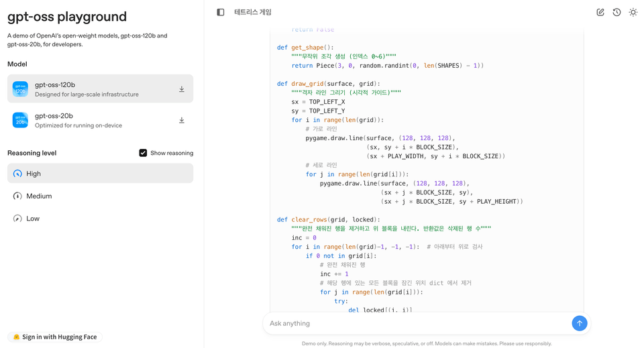Click the inc = 0 code line
644x348 pixels.
[x=304, y=237]
